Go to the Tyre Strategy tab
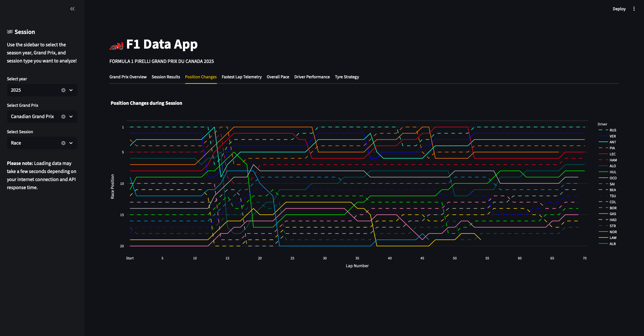The image size is (644, 336). click(x=347, y=77)
